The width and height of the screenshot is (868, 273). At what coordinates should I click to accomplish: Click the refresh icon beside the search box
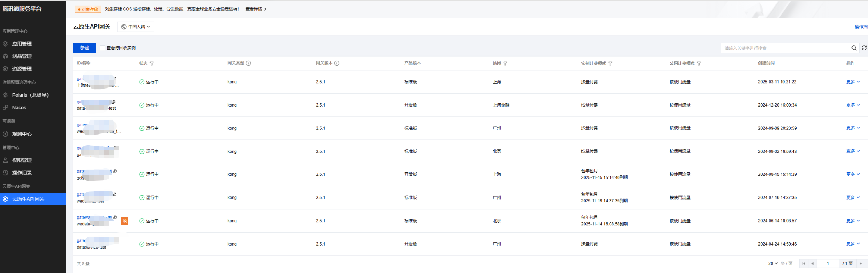click(864, 48)
